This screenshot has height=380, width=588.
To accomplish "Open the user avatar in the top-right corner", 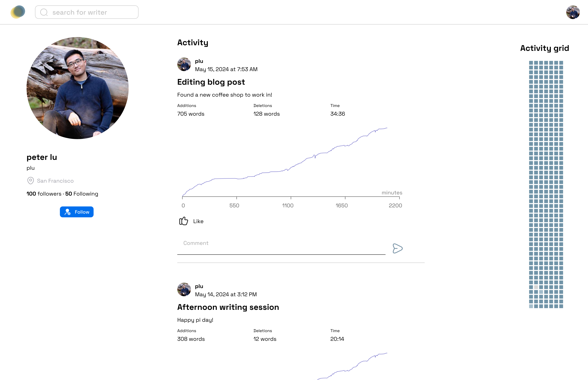I will click(573, 12).
